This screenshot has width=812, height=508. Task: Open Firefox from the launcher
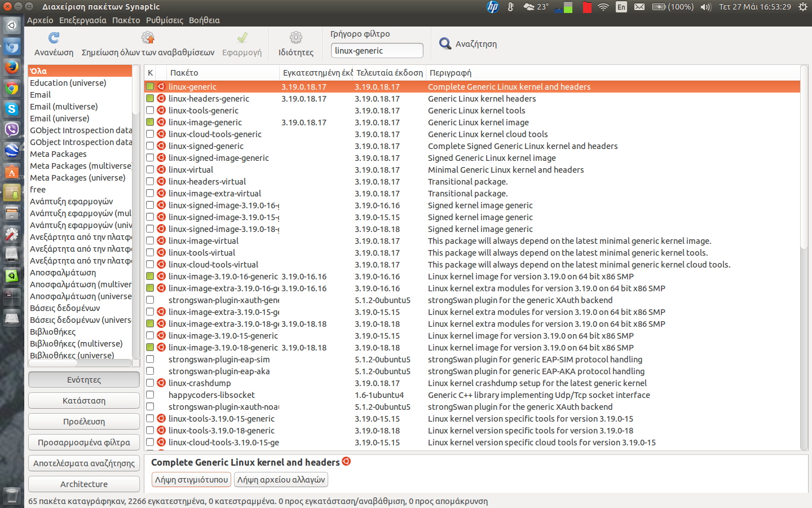click(12, 67)
